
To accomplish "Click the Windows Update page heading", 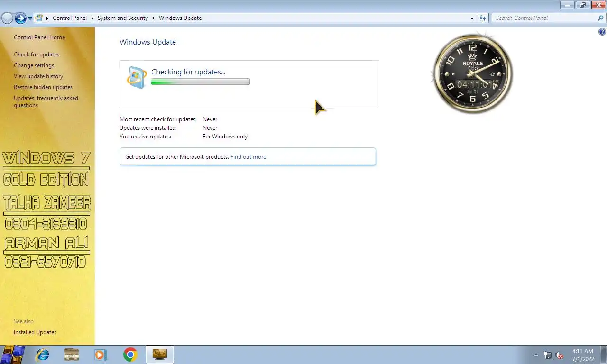I will click(147, 42).
